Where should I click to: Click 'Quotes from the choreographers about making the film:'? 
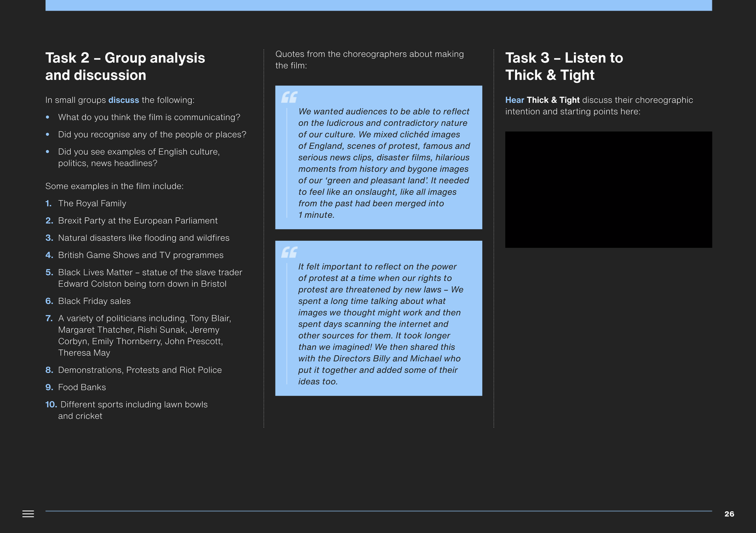(x=370, y=60)
